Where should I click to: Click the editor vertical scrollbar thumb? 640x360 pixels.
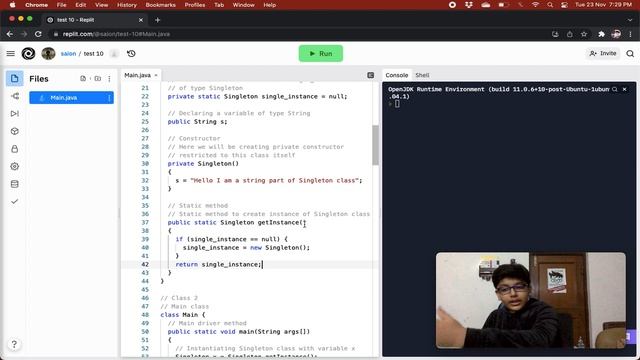(x=375, y=145)
